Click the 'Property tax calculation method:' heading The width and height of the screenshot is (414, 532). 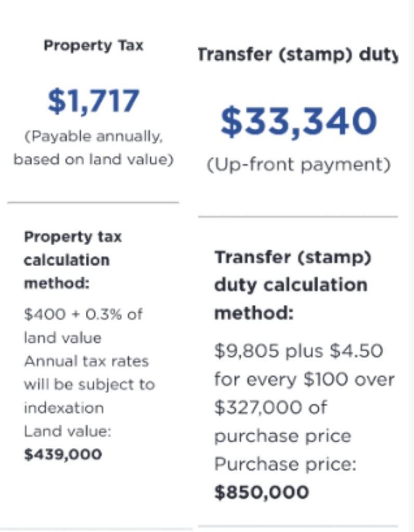click(73, 260)
